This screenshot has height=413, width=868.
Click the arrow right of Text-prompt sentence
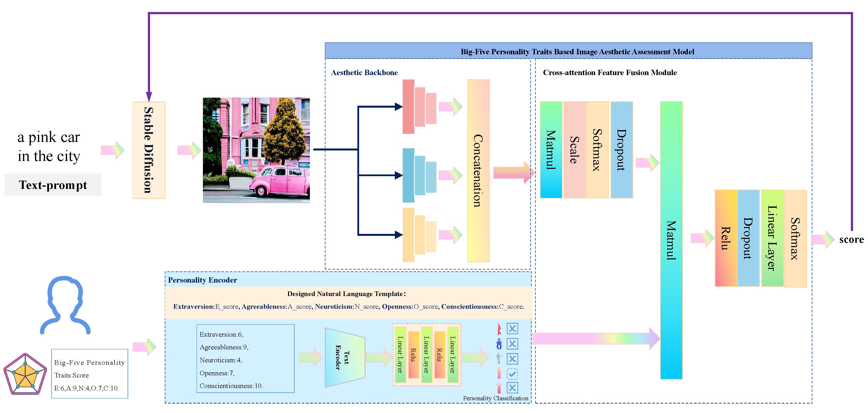113,150
